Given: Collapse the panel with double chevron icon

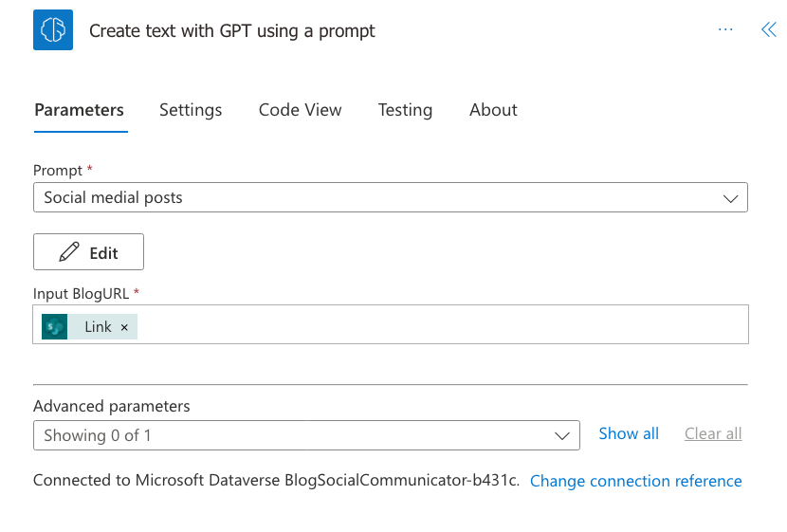Looking at the screenshot, I should tap(768, 30).
